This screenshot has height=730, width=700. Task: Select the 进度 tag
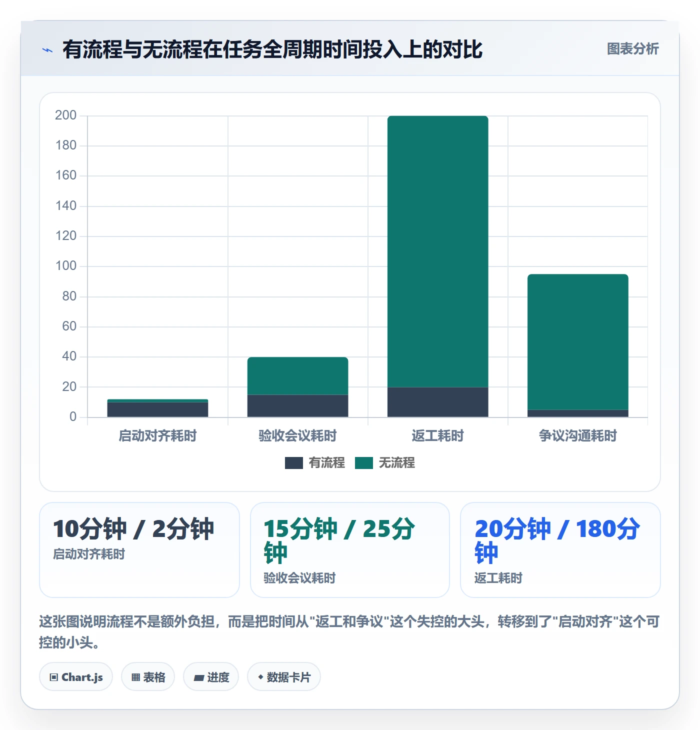point(211,677)
